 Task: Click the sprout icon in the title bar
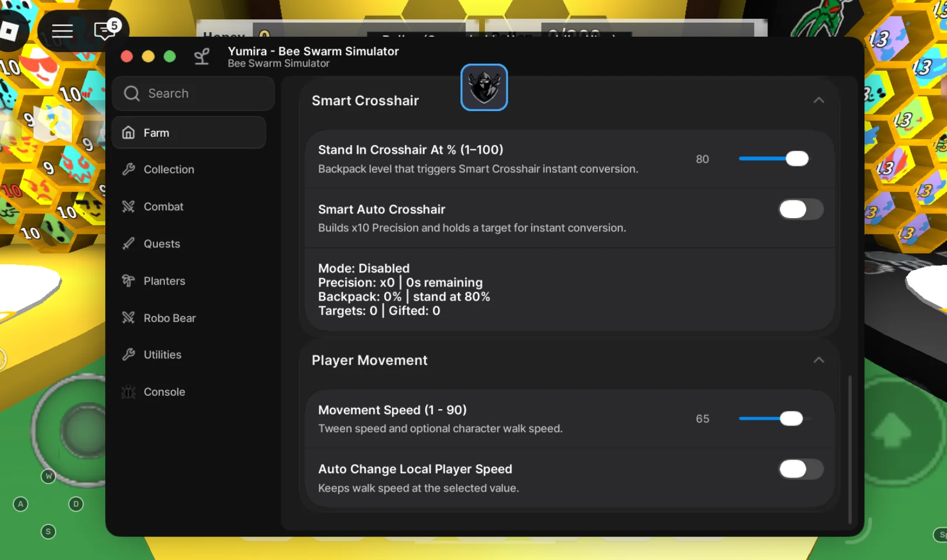pos(202,57)
